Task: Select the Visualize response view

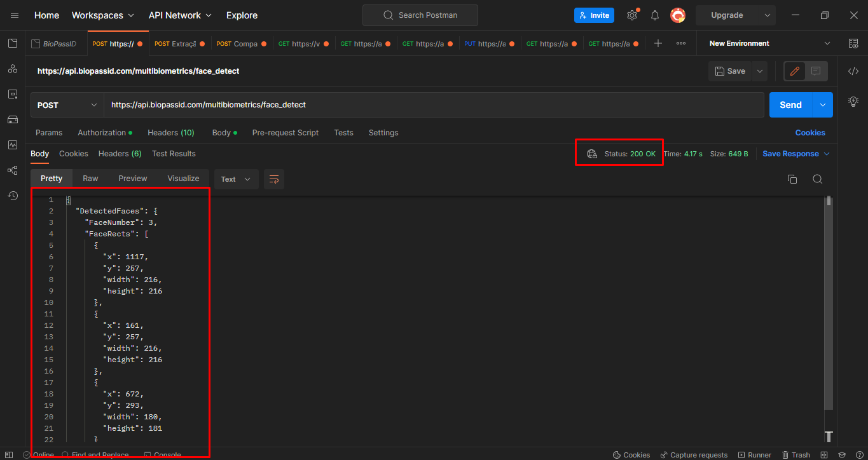Action: pyautogui.click(x=183, y=179)
